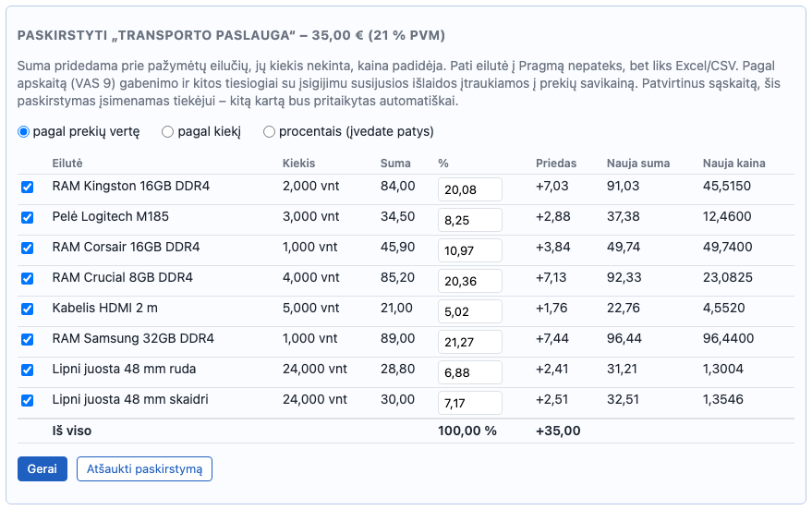
Task: Click the 7,17 percent input field
Action: pos(469,404)
